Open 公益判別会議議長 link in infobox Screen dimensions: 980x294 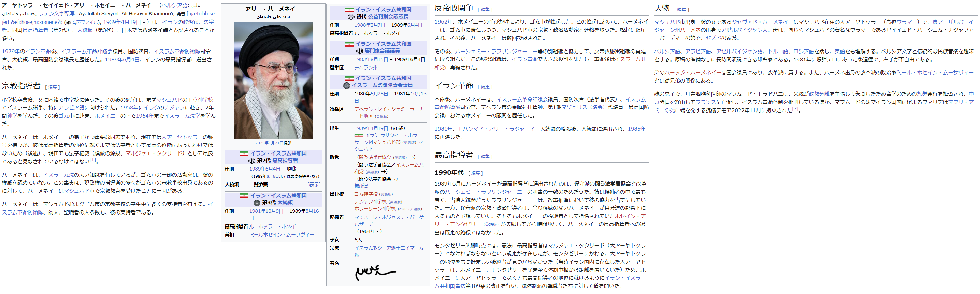point(388,17)
